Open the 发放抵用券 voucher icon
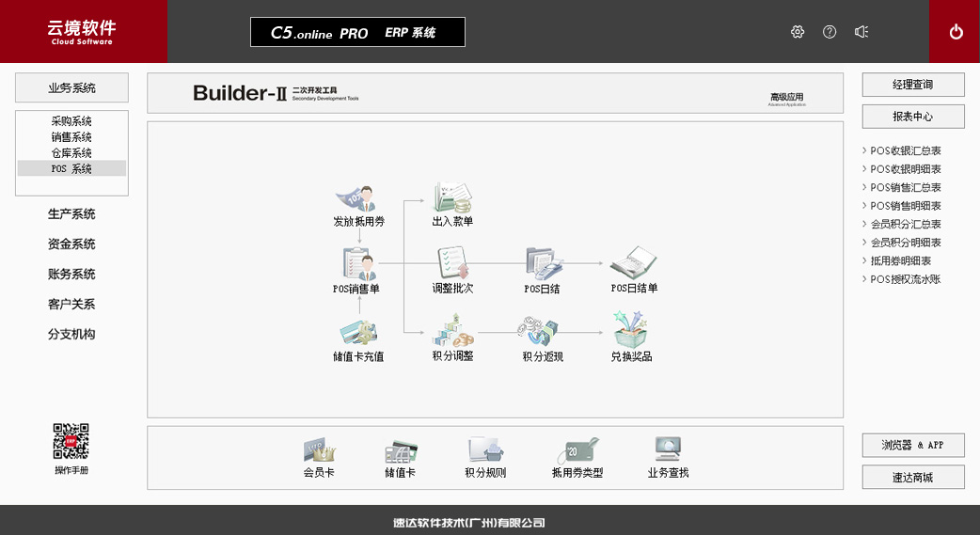 coord(357,199)
